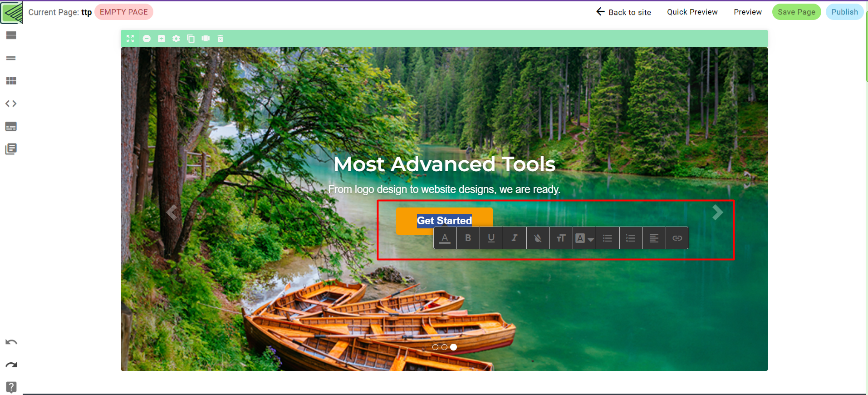This screenshot has height=395, width=868.
Task: Toggle underline formatting
Action: point(491,238)
